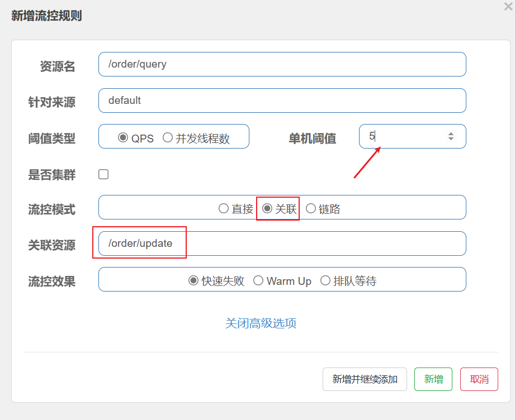Click 新增并继续添加 button
Image resolution: width=515 pixels, height=420 pixels.
365,379
